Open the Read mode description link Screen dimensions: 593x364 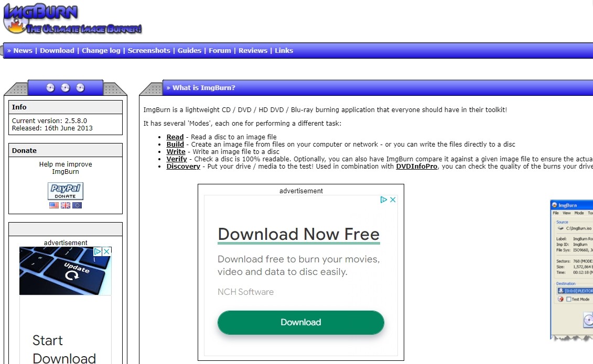pos(175,137)
